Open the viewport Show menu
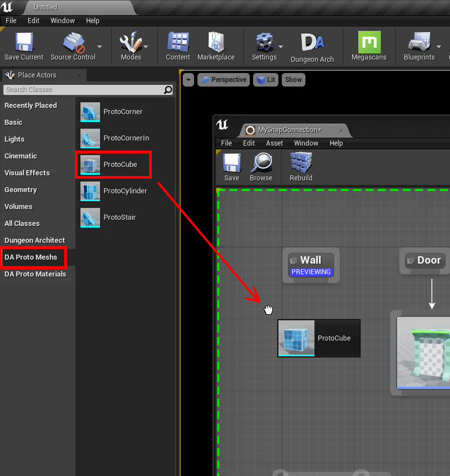 point(294,80)
